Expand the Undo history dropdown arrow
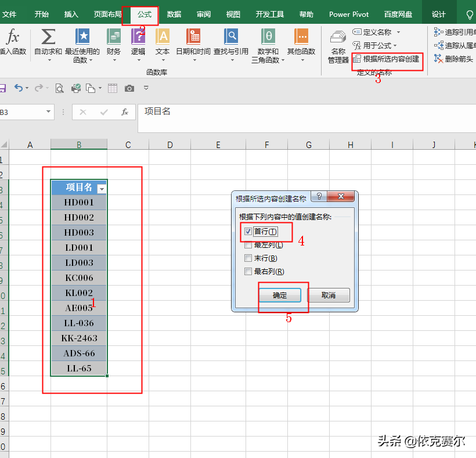476x458 pixels. click(27, 88)
